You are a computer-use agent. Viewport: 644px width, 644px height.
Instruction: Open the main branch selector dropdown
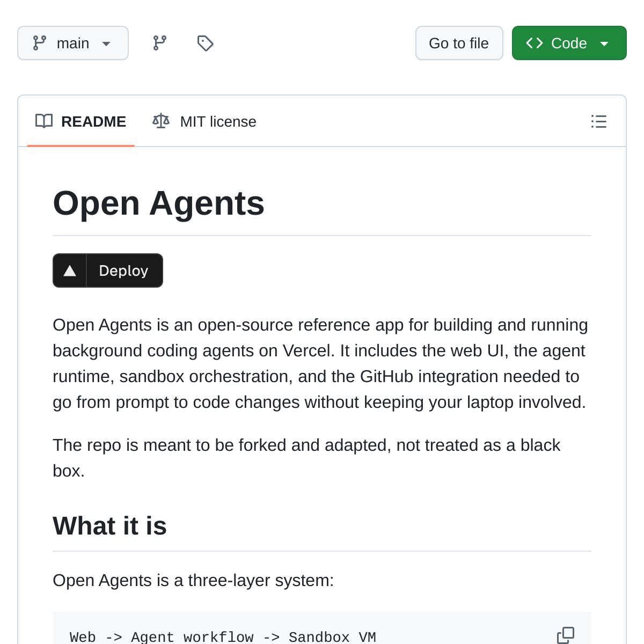72,43
